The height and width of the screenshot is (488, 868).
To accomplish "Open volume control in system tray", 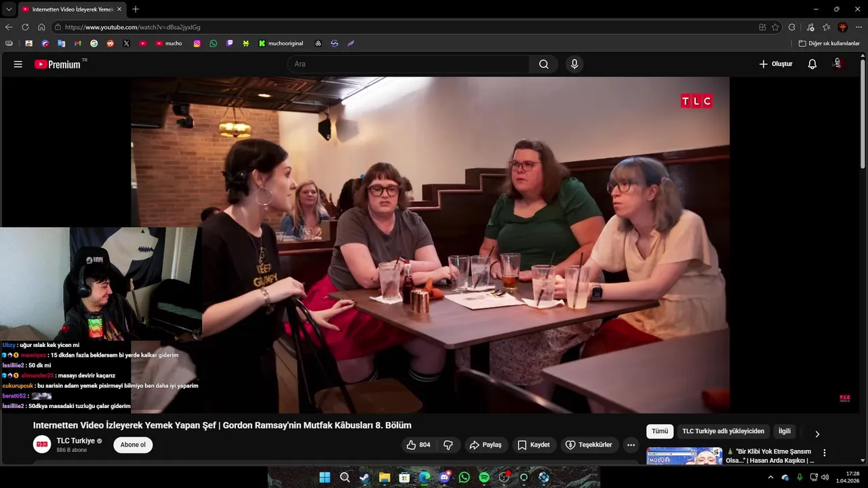I will click(x=825, y=477).
